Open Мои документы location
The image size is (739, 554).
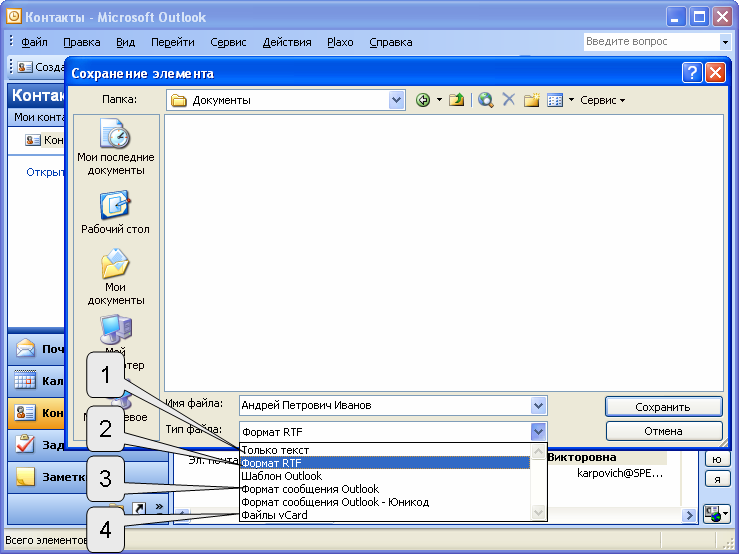pos(115,277)
